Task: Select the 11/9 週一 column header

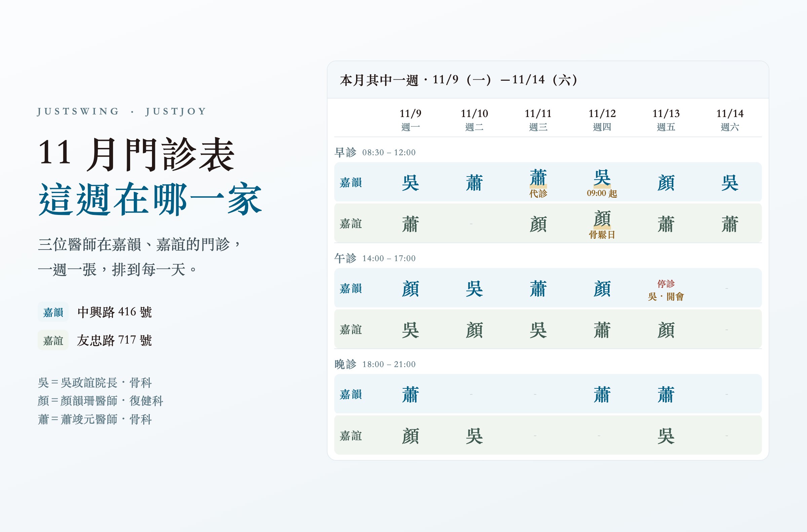Action: (x=411, y=120)
